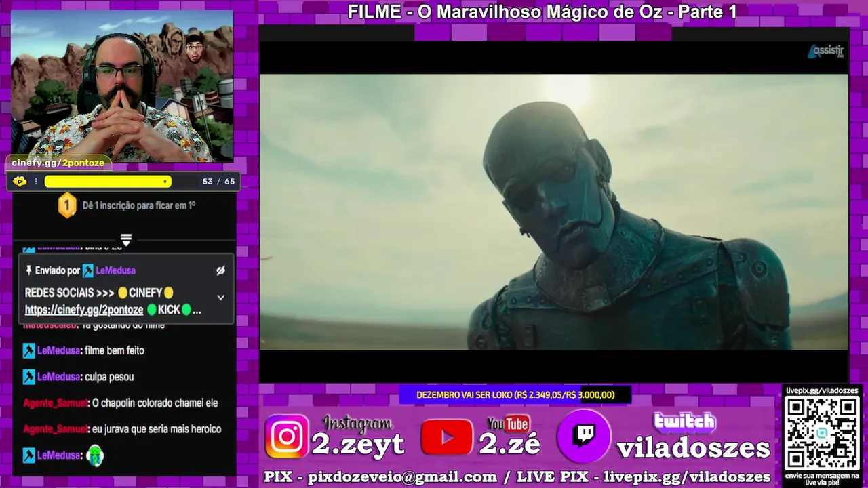Click 'eu jurava que seria mais heroico' message
868x488 pixels.
[x=157, y=429]
